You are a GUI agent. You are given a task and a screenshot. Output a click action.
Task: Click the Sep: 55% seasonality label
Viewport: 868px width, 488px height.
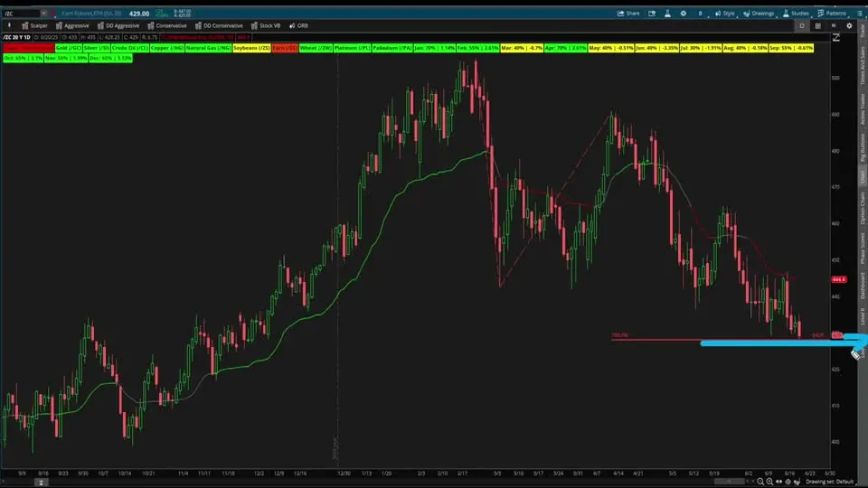(791, 48)
